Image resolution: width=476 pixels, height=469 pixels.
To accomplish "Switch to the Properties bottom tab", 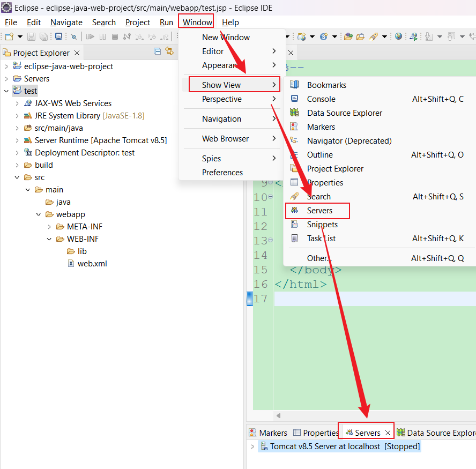I will click(316, 433).
